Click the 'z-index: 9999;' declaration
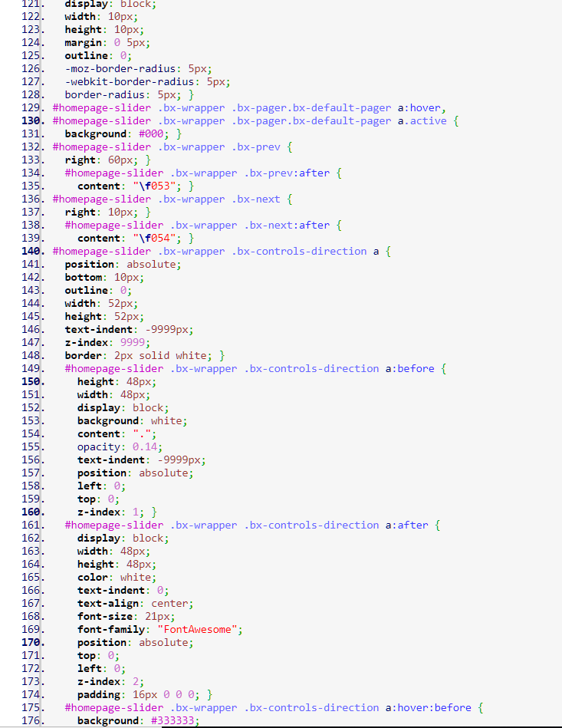 click(x=107, y=343)
